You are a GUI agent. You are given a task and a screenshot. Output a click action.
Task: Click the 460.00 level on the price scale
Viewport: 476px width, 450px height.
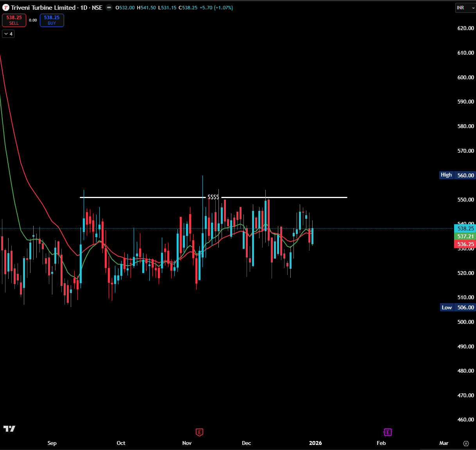tap(465, 420)
